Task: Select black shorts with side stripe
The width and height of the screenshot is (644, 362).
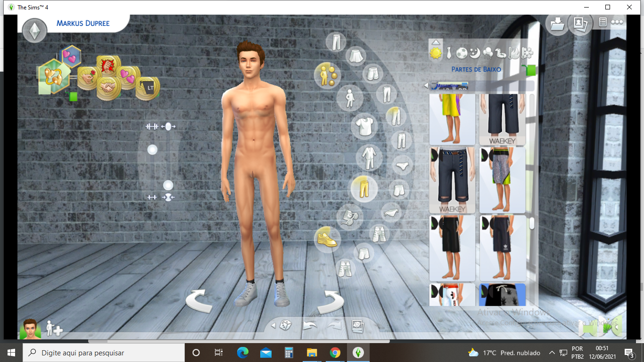Action: point(453,248)
